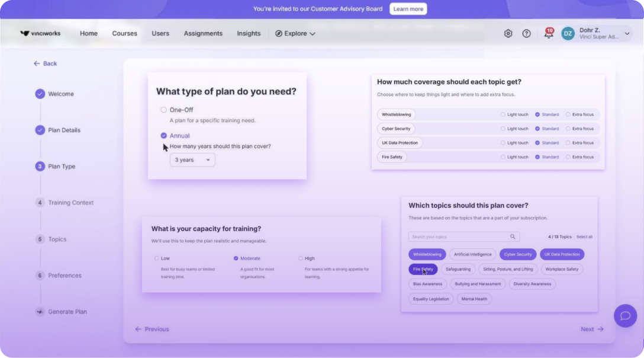Click the step 4 Training Context circle
Screen dimensions: 644x358
[x=40, y=203]
